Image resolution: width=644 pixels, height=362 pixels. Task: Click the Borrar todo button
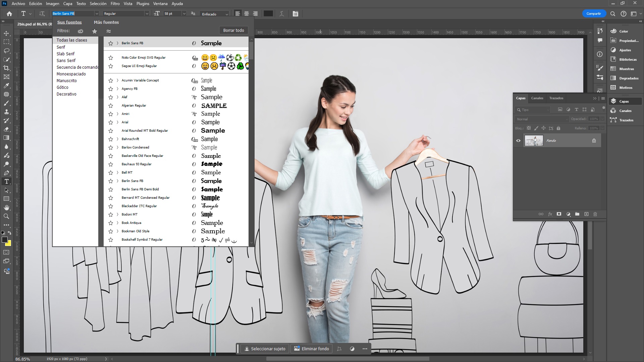click(233, 30)
